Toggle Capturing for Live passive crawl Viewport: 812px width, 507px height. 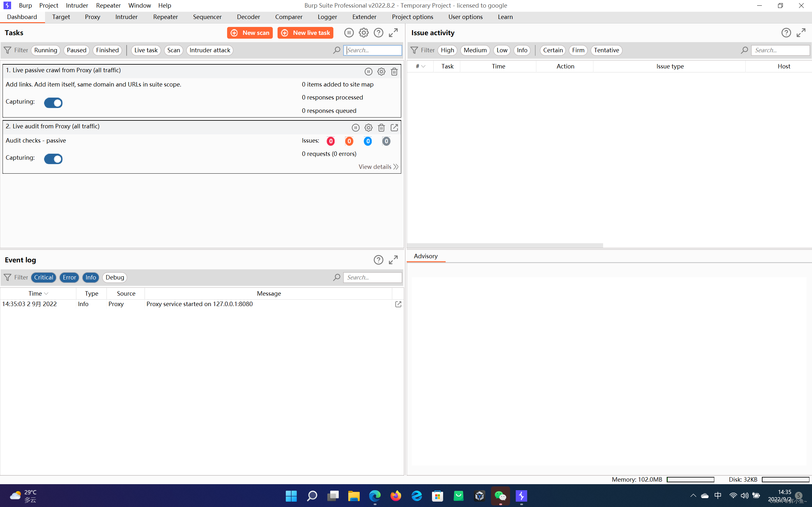coord(53,103)
